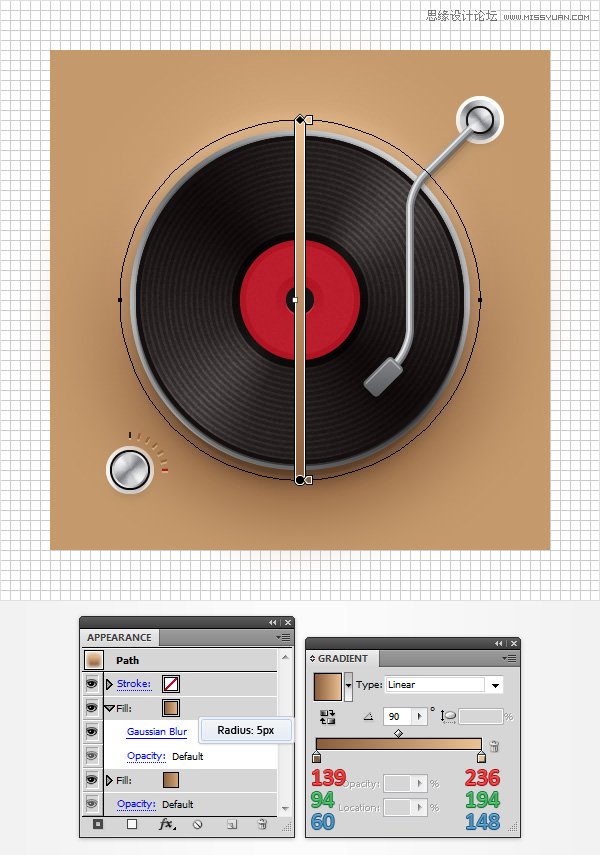Click Appearance panel scroll up arrow
Viewport: 600px width, 855px height.
[x=285, y=658]
